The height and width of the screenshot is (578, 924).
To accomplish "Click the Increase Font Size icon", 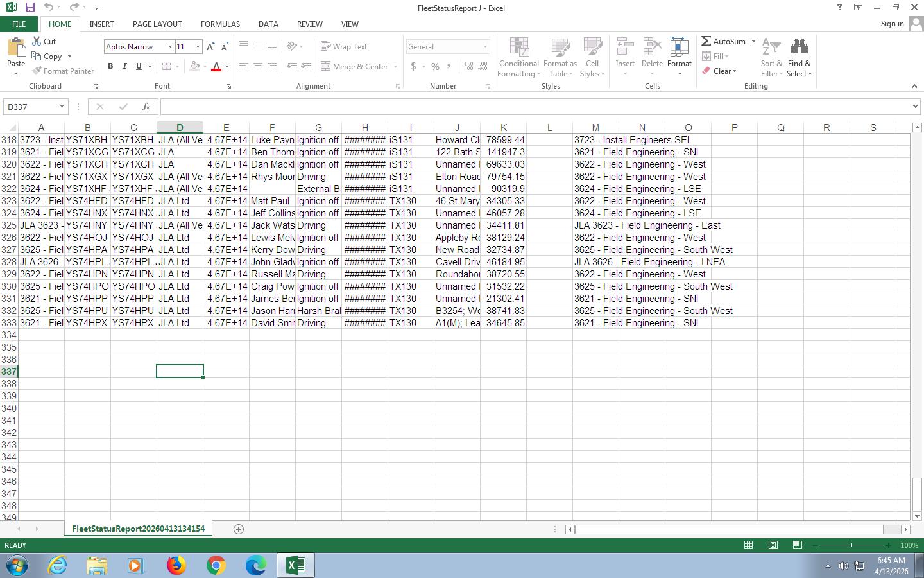I will (210, 47).
